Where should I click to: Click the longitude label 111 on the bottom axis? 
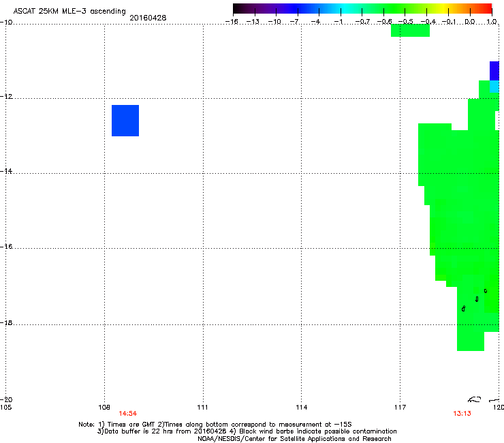[x=202, y=408]
